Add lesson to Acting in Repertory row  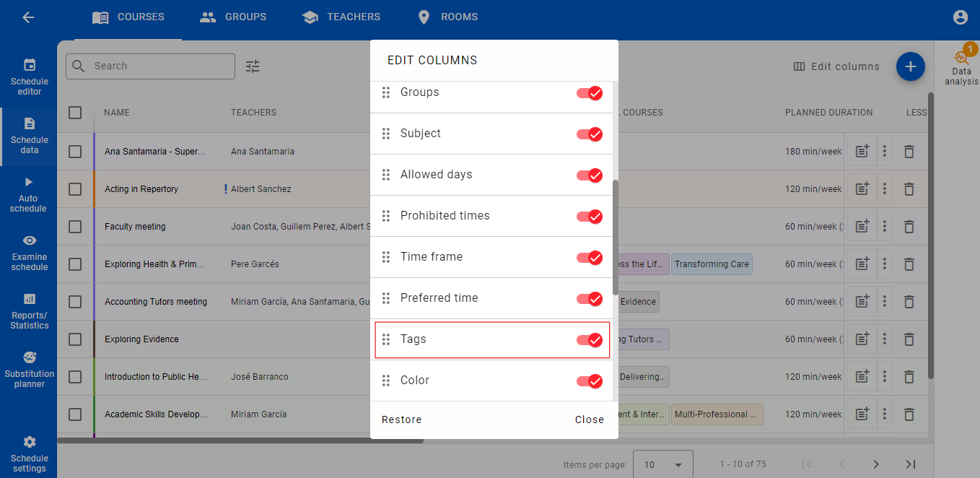[862, 189]
